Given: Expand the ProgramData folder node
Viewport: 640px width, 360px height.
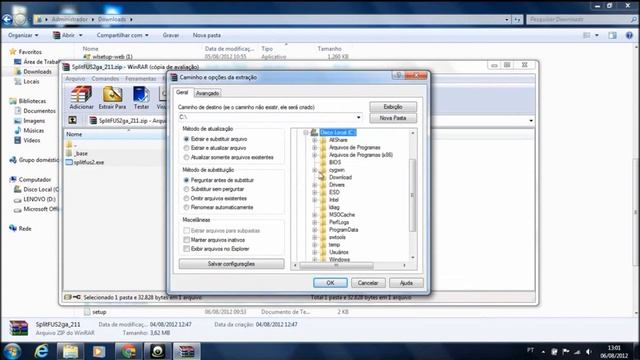Looking at the screenshot, I should (x=314, y=230).
